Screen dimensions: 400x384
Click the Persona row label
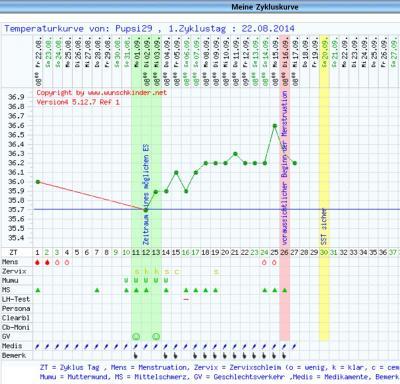[16, 309]
